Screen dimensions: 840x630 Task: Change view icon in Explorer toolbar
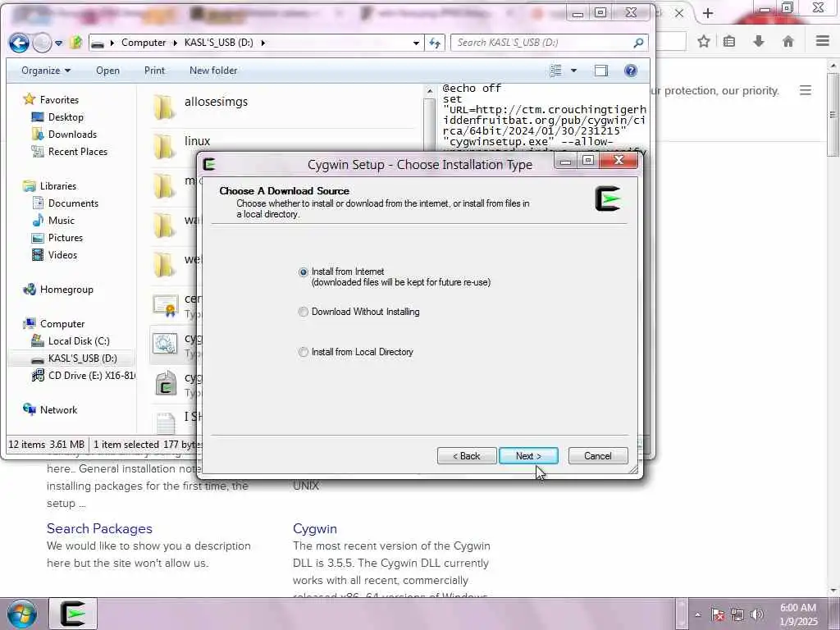pyautogui.click(x=556, y=71)
